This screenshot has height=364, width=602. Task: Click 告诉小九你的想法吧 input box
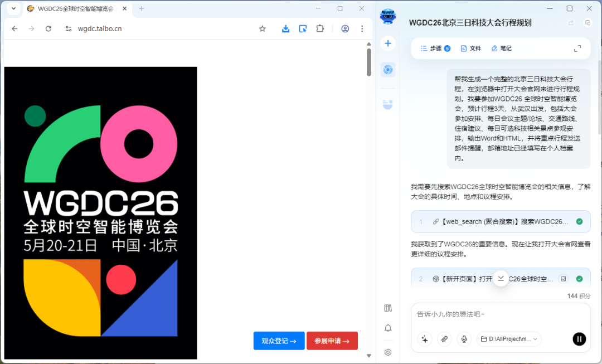[x=501, y=314]
